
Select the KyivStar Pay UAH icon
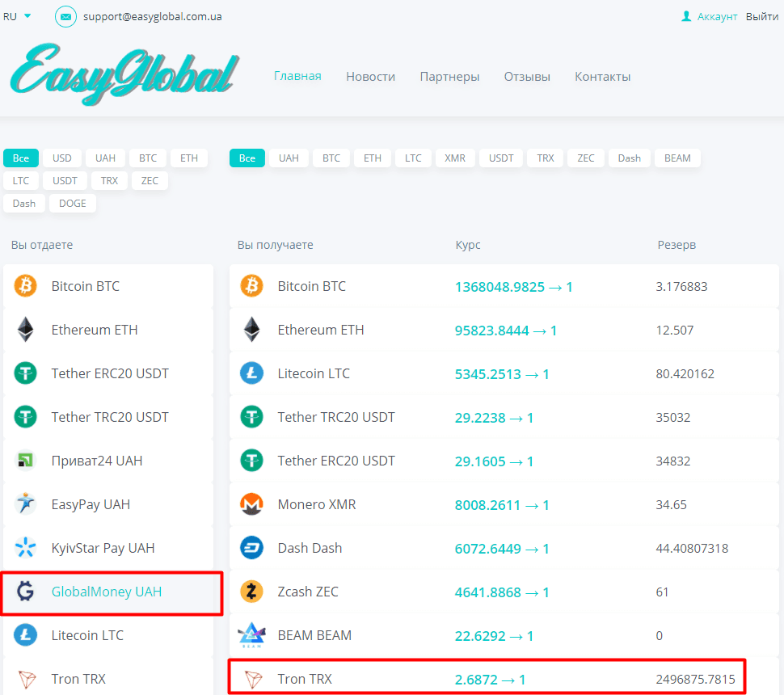coord(25,548)
